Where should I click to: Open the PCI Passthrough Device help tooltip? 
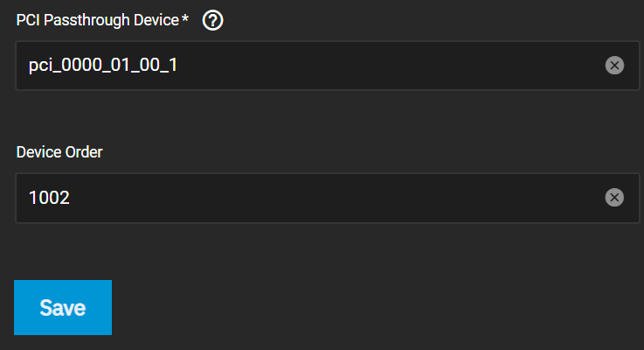pyautogui.click(x=212, y=20)
